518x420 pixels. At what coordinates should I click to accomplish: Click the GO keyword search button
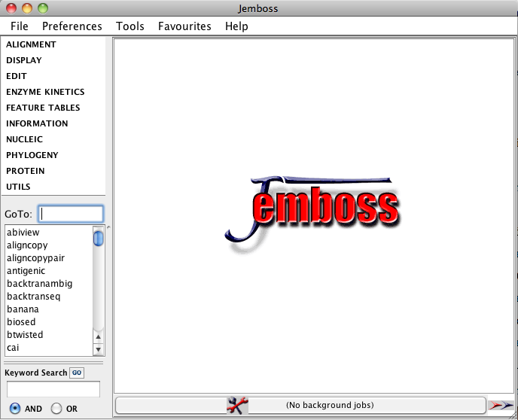(77, 373)
